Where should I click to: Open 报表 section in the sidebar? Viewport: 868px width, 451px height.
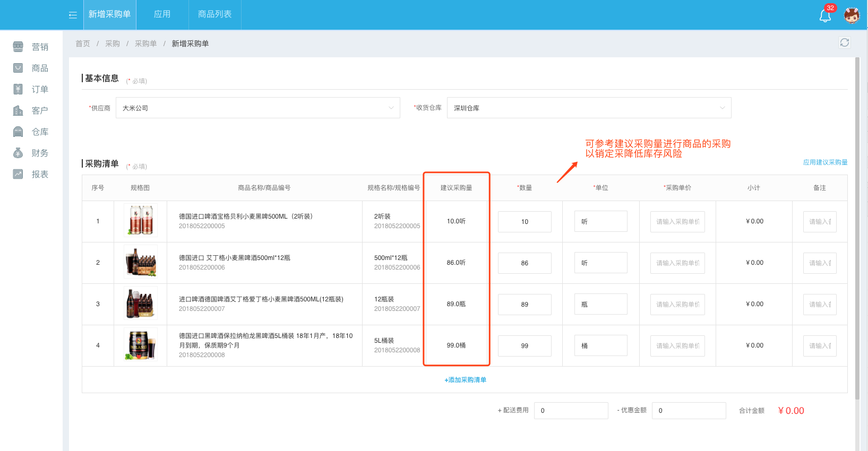tap(31, 174)
